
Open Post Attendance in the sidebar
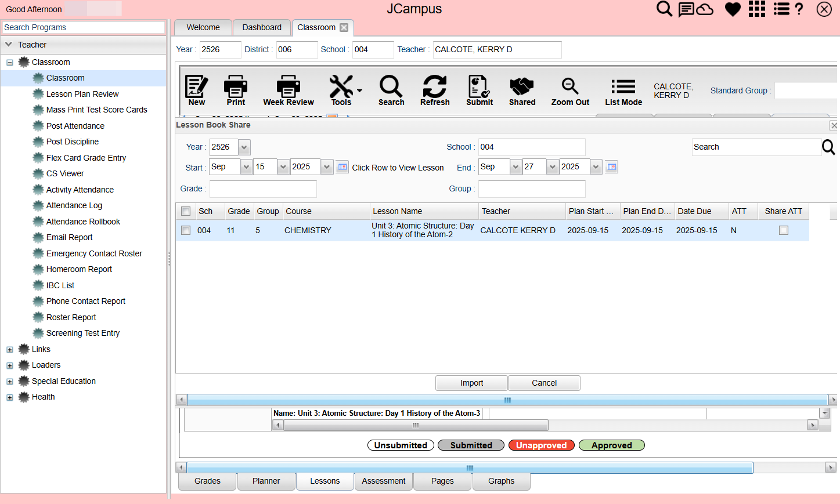tap(75, 126)
